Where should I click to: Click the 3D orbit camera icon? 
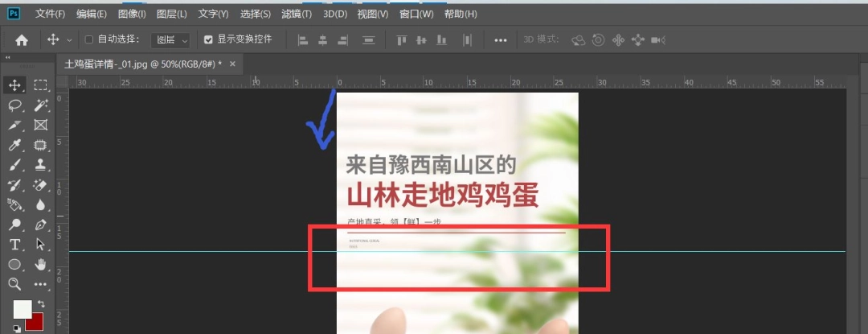579,40
